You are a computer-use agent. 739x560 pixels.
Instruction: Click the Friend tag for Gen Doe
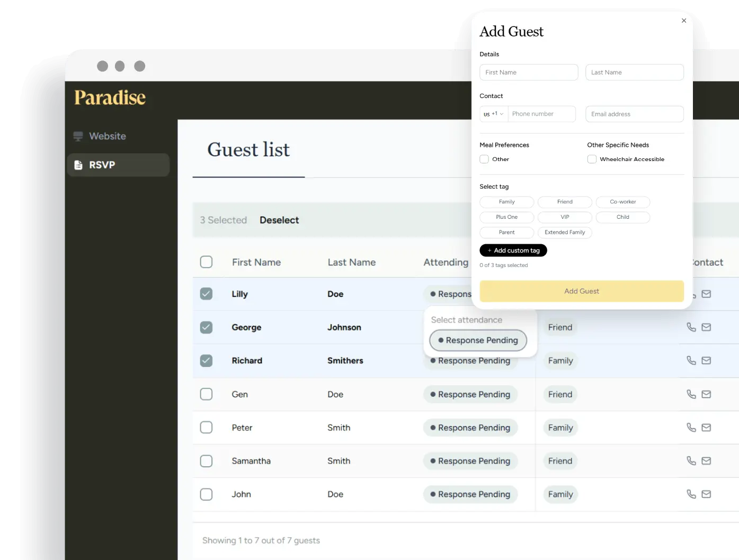[560, 394]
